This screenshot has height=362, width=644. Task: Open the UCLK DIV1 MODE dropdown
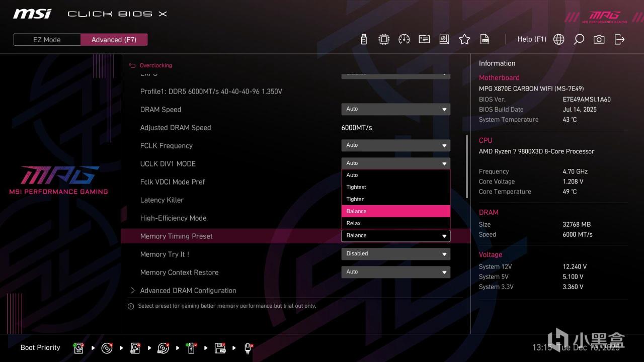pyautogui.click(x=395, y=163)
